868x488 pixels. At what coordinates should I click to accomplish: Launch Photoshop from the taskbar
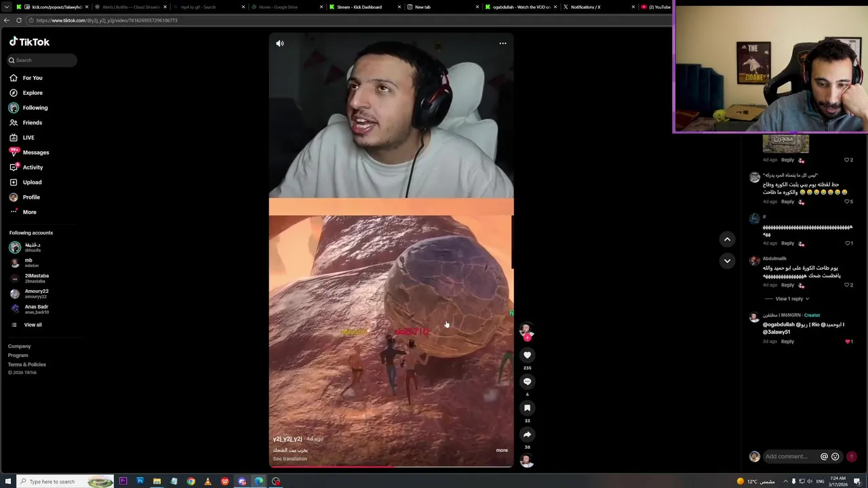coord(140,481)
